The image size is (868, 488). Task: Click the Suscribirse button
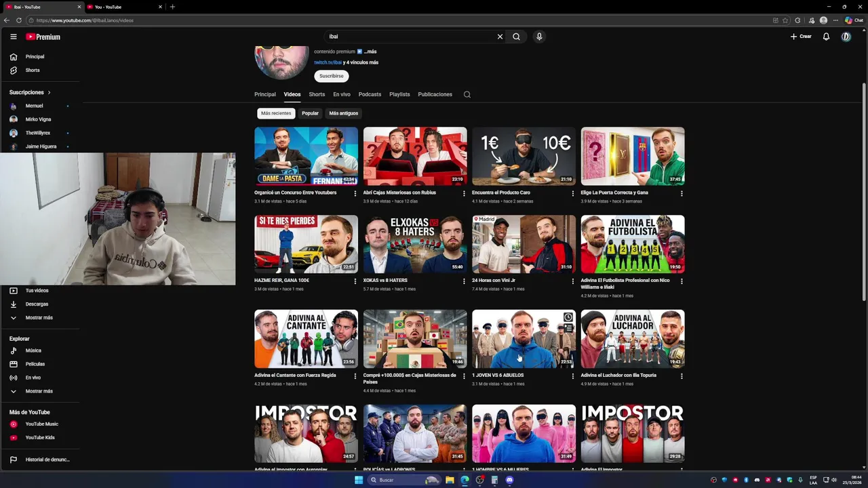(x=332, y=76)
